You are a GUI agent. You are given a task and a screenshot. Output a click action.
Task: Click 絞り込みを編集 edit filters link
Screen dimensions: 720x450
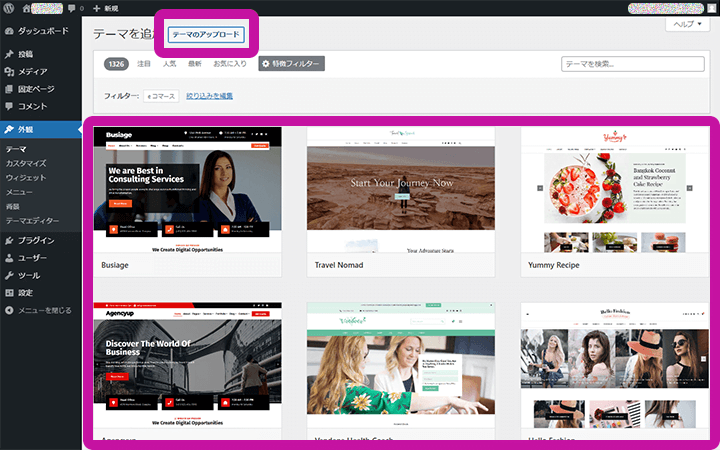[209, 96]
